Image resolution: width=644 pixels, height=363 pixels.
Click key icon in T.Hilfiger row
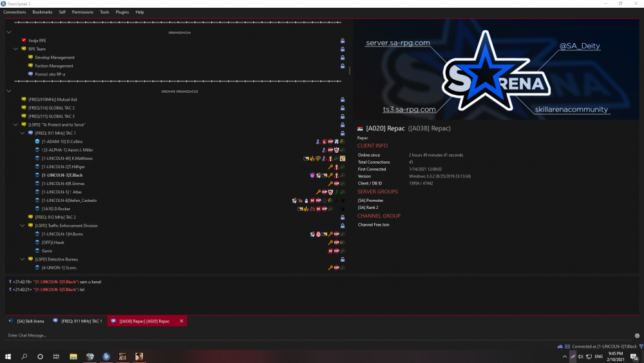pos(330,167)
